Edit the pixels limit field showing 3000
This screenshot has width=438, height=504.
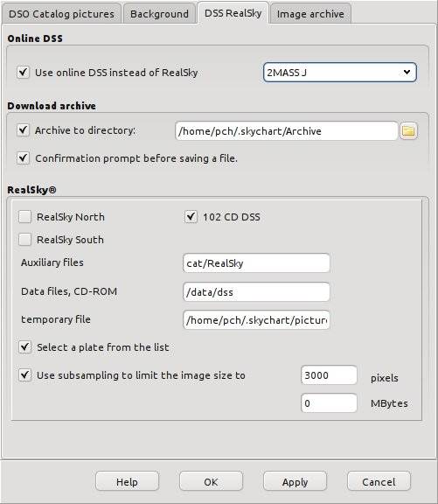point(329,375)
